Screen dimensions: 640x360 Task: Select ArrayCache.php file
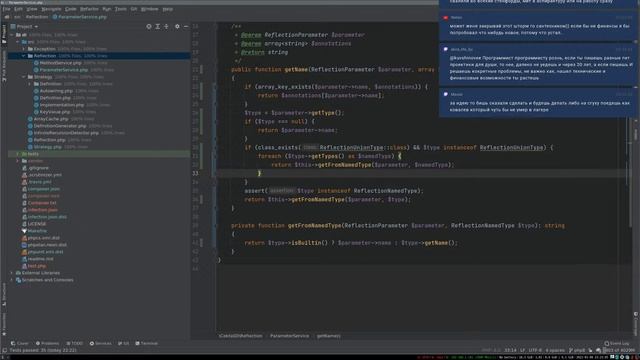click(x=51, y=119)
